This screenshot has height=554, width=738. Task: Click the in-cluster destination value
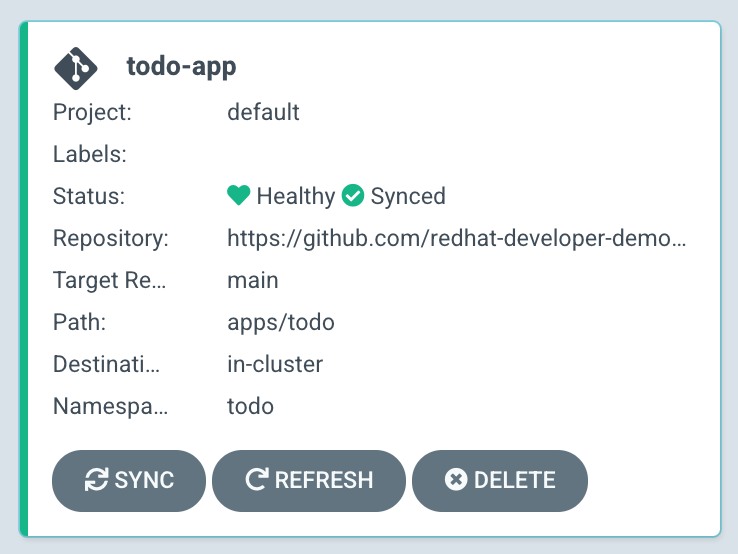pyautogui.click(x=275, y=364)
